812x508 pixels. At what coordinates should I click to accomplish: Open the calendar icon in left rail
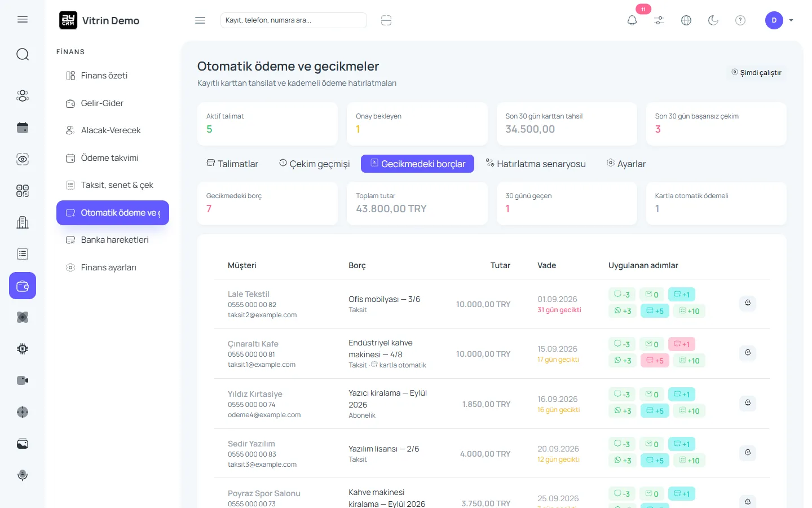(23, 128)
